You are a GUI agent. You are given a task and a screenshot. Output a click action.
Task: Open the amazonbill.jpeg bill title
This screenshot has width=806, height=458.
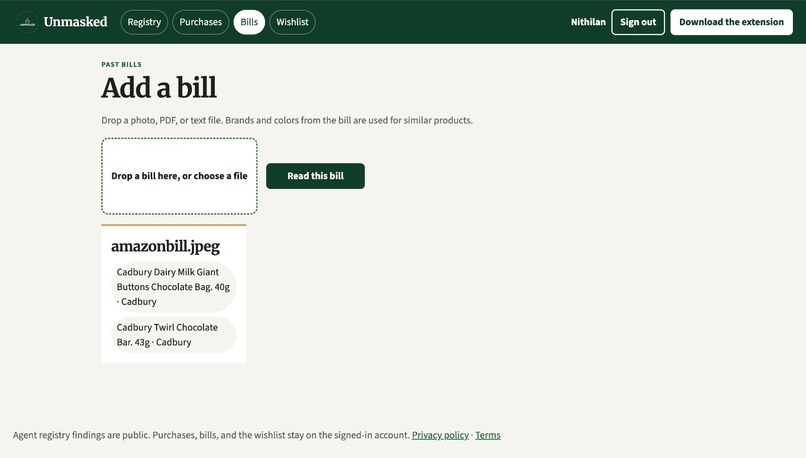(166, 246)
